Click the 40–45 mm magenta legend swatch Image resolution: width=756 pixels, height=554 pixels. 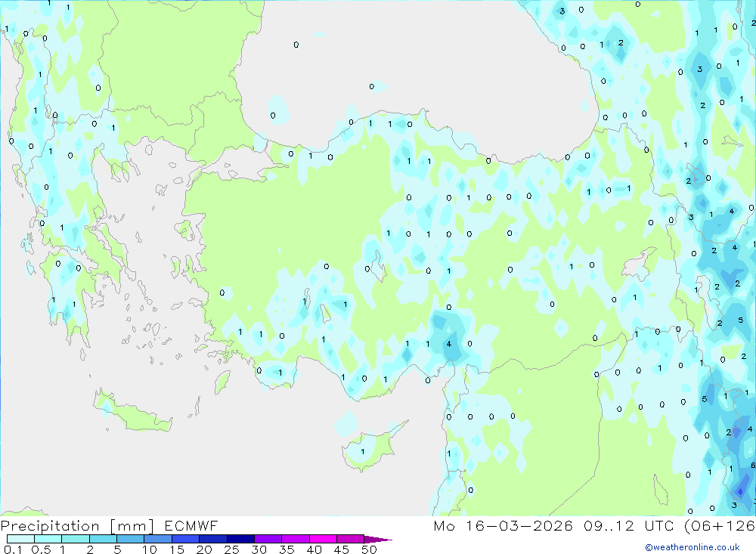(323, 539)
